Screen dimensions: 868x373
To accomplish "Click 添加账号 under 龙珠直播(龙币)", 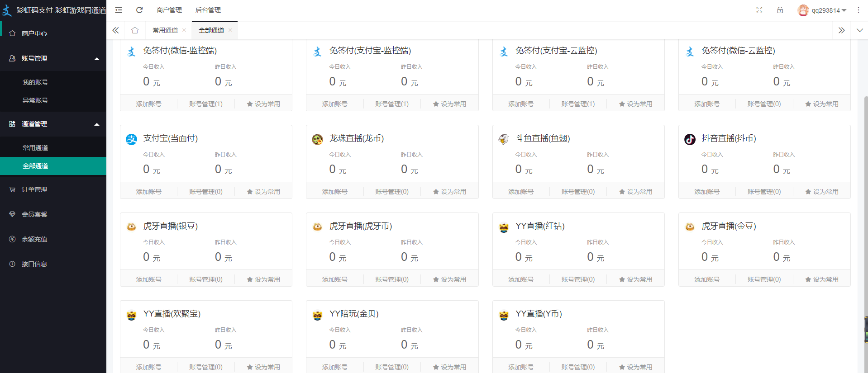I will pos(335,192).
